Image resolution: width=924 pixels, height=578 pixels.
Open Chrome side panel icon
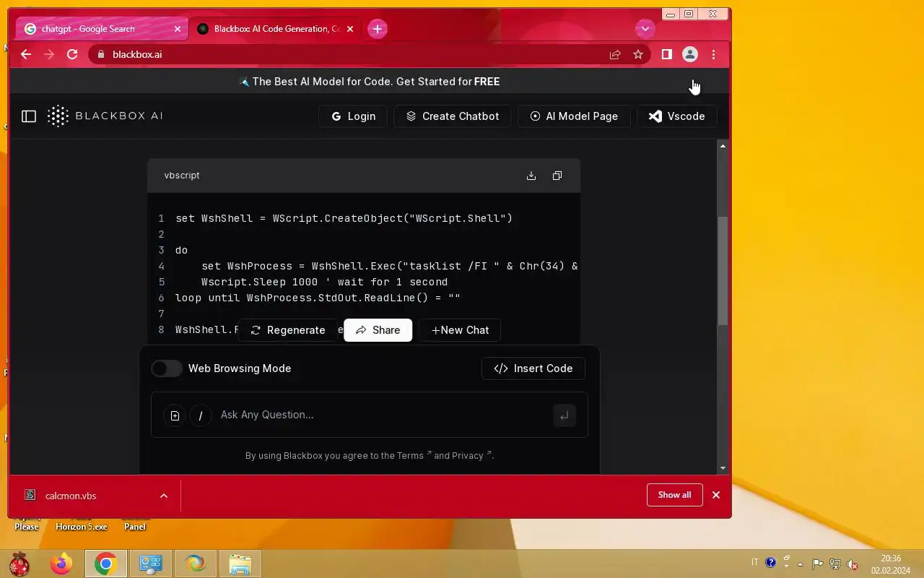coord(667,54)
